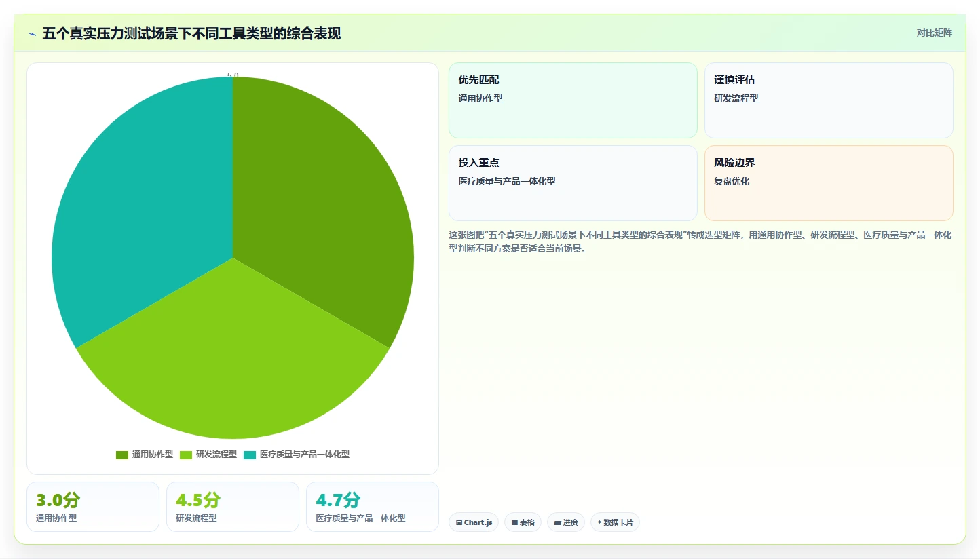Click the chart title 五个真实压力测试场景

point(191,33)
